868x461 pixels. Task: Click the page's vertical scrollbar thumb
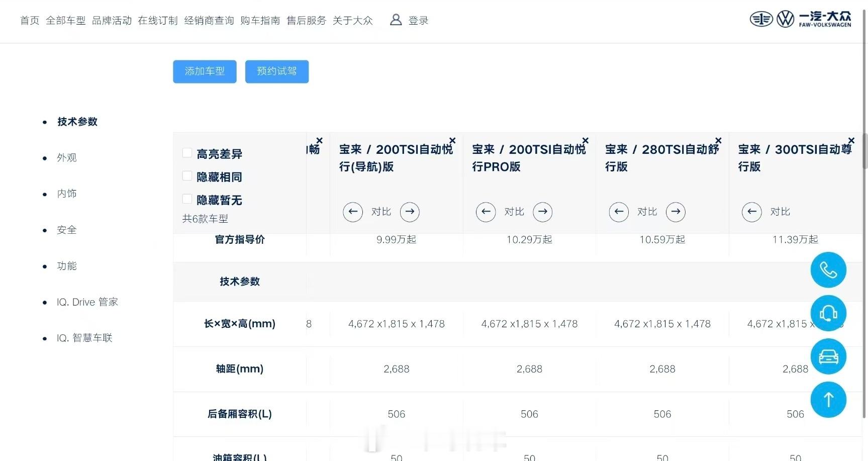coord(864,151)
